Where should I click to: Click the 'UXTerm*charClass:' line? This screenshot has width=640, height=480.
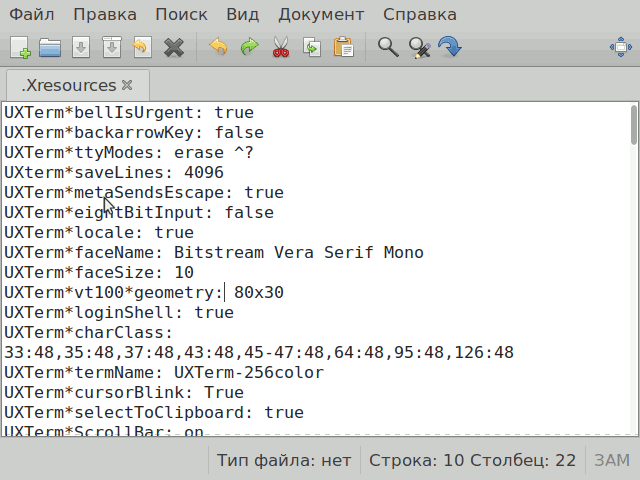tap(89, 333)
